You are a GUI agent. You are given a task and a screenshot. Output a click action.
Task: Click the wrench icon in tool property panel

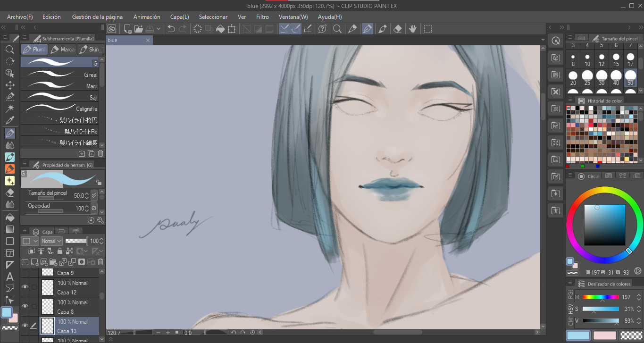pyautogui.click(x=100, y=220)
